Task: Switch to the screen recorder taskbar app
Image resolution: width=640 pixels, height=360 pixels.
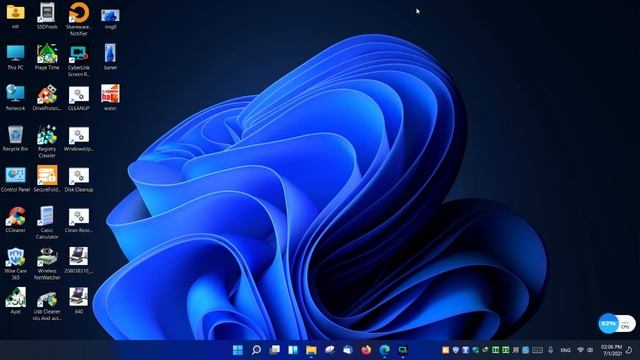Action: pyautogui.click(x=403, y=350)
